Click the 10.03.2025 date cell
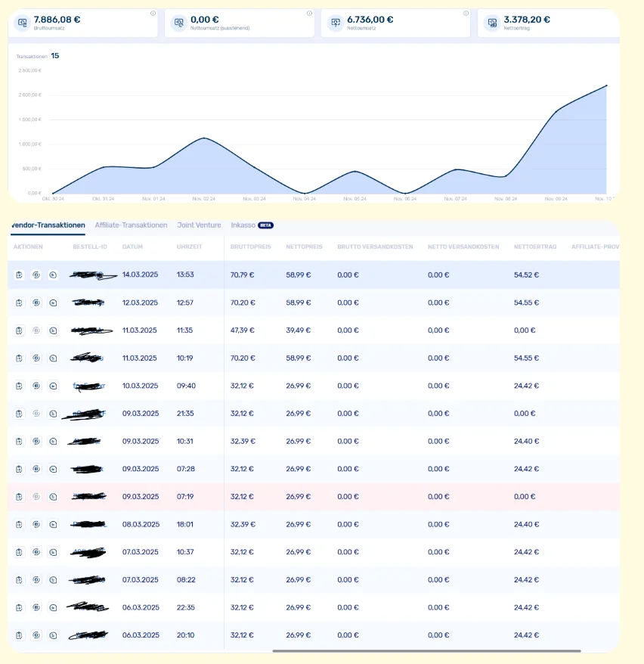 (x=140, y=386)
